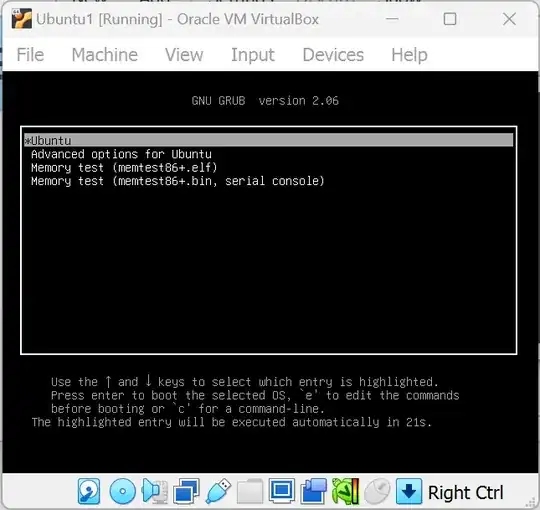Viewport: 540px width, 510px height.
Task: Open the Devices menu
Action: pos(333,55)
